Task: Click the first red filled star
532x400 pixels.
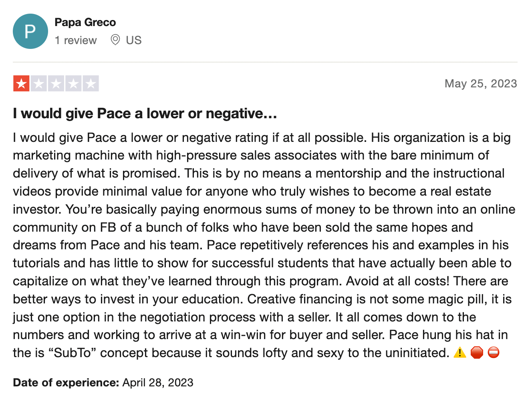Action: (21, 84)
